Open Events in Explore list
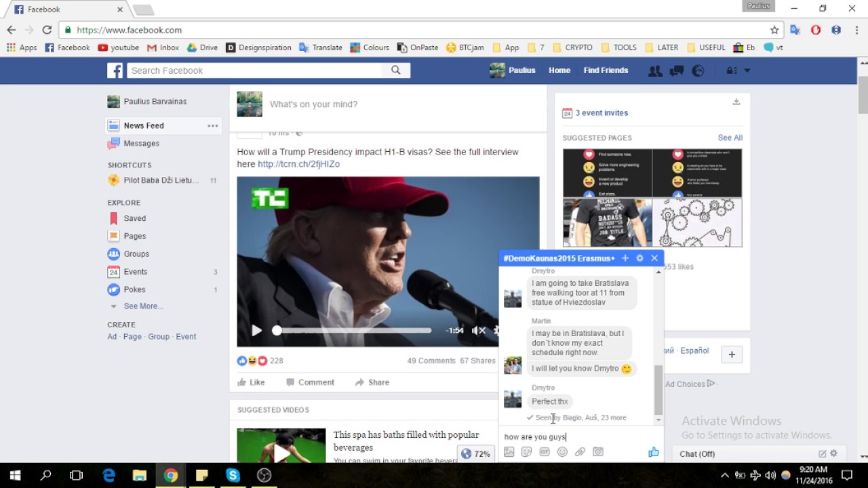Viewport: 868px width, 488px height. 135,272
